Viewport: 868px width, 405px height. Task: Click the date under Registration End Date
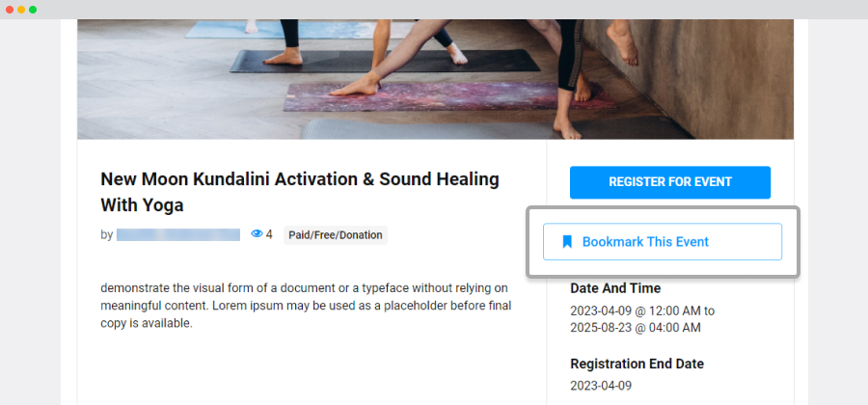pos(600,385)
